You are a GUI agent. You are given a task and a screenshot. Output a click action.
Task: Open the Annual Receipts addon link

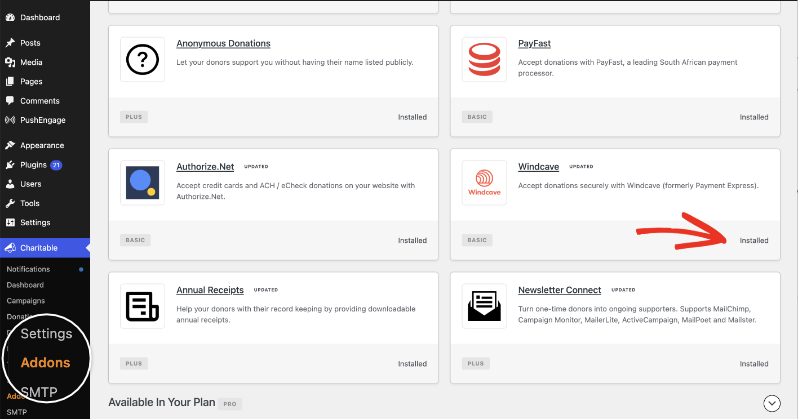tap(210, 290)
